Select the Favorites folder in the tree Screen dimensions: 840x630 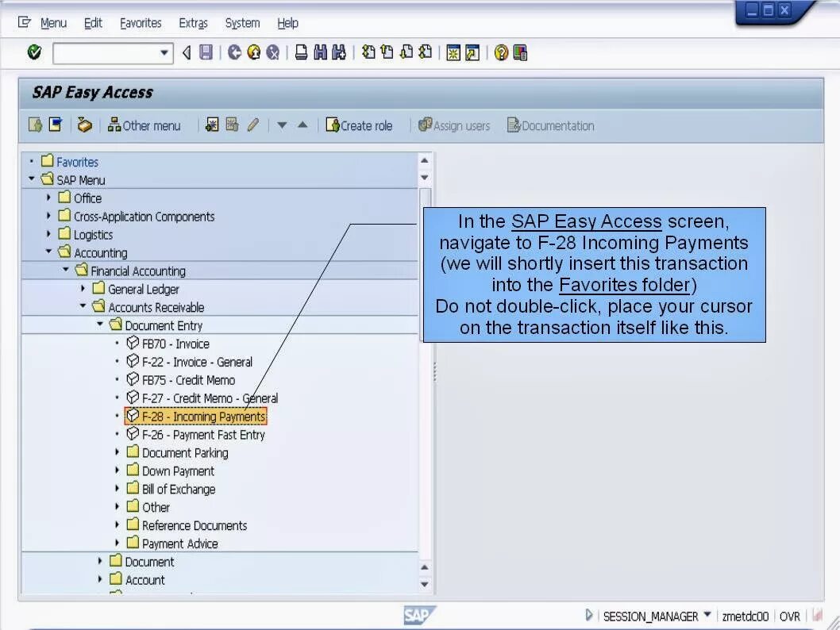coord(70,162)
